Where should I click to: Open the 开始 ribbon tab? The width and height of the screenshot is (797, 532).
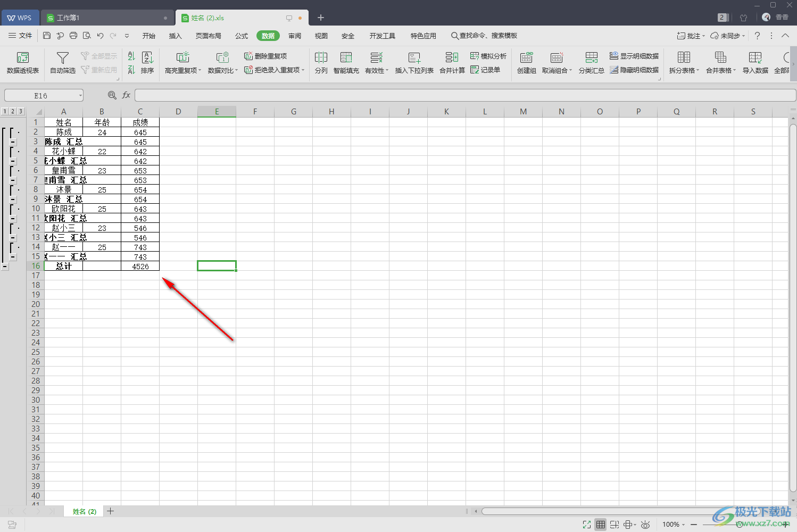(x=149, y=36)
